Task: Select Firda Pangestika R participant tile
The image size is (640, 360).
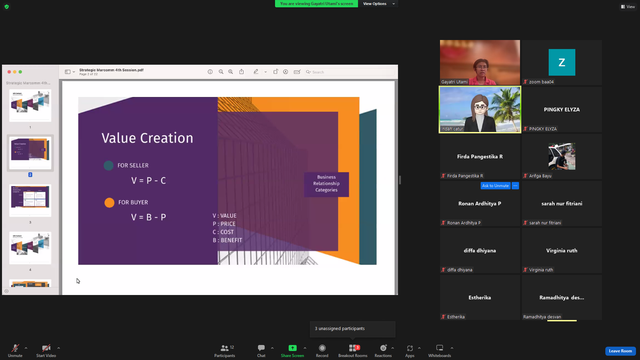Action: pos(480,157)
